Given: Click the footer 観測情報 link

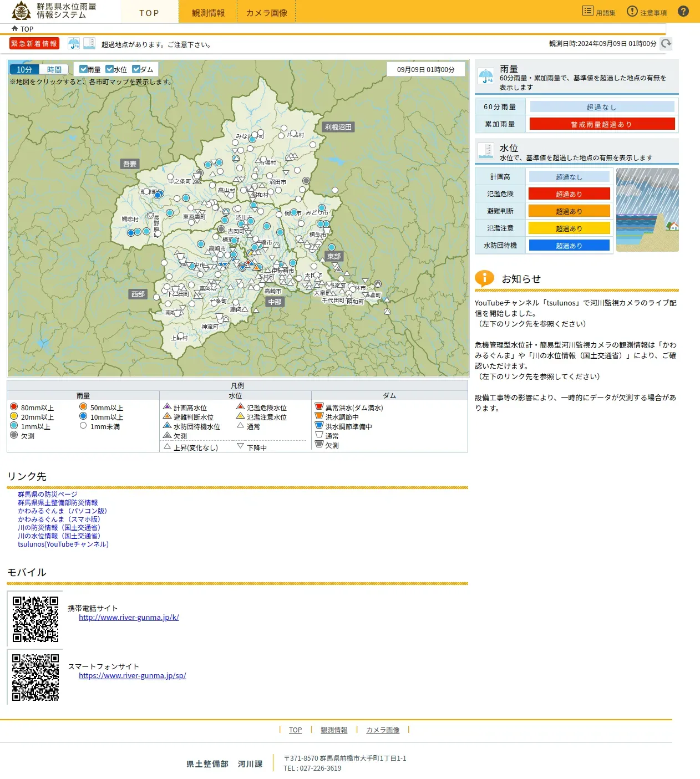Looking at the screenshot, I should (x=334, y=730).
